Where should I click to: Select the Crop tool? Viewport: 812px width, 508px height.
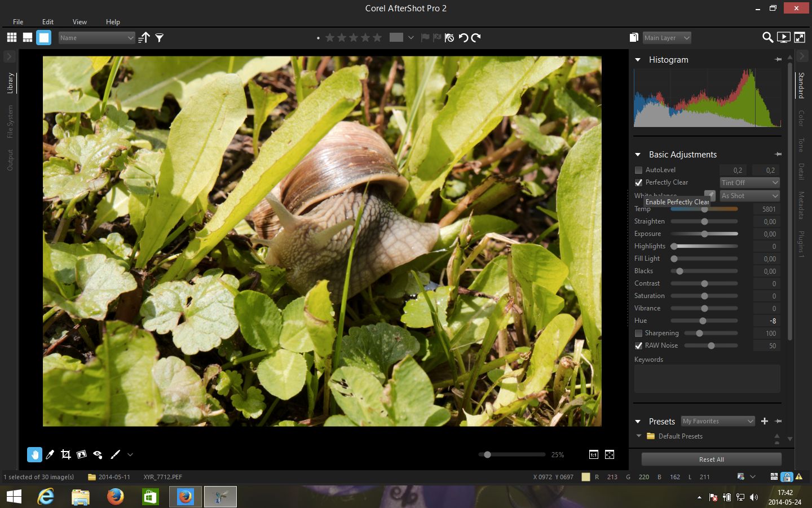point(65,454)
